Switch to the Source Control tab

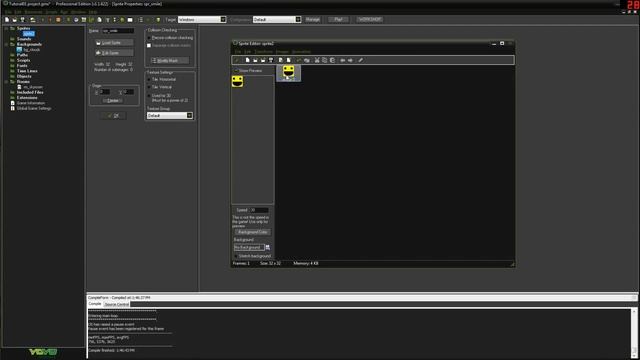click(x=117, y=304)
